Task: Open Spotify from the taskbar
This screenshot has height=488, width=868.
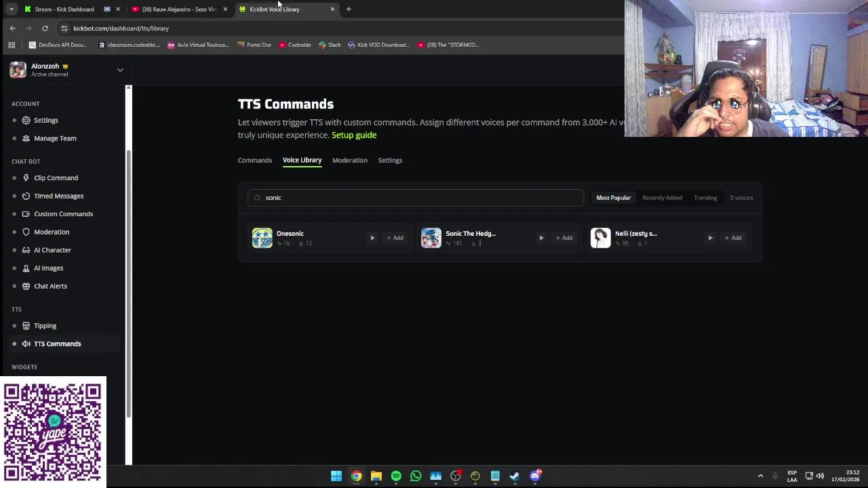Action: point(396,476)
